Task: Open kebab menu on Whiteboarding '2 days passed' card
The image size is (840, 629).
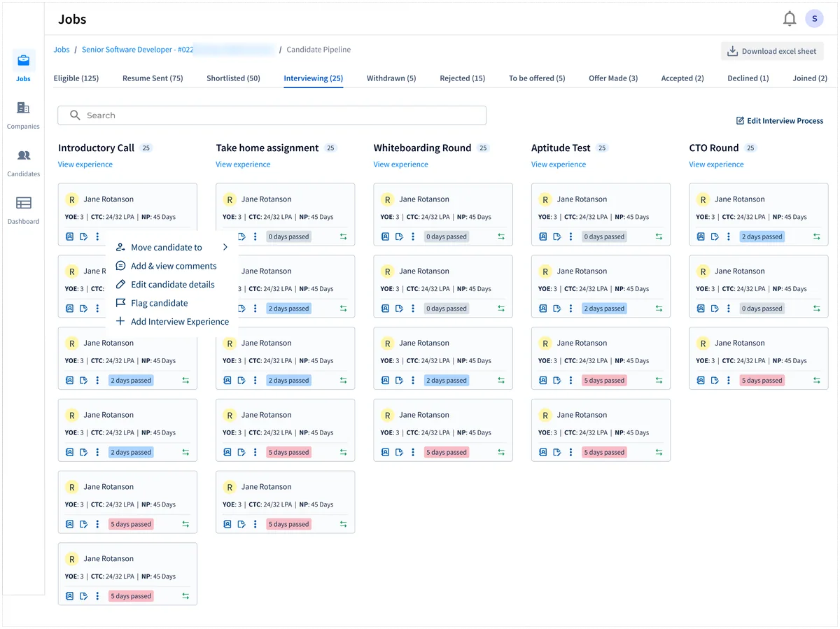Action: (413, 381)
